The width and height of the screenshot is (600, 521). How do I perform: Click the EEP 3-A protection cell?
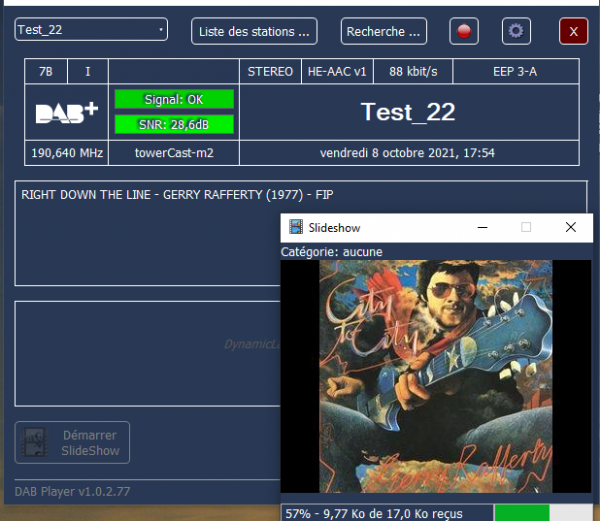(x=515, y=72)
